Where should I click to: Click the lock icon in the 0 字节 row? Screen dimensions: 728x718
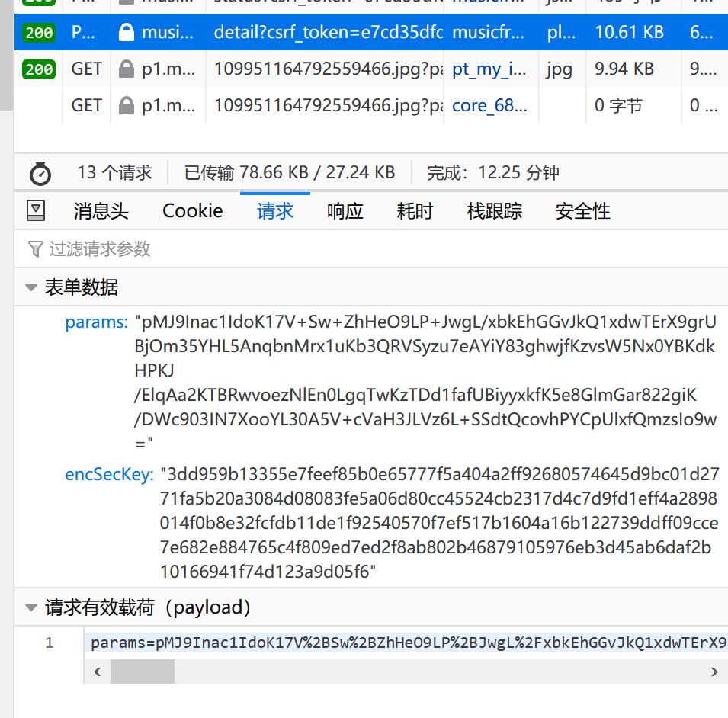point(126,105)
